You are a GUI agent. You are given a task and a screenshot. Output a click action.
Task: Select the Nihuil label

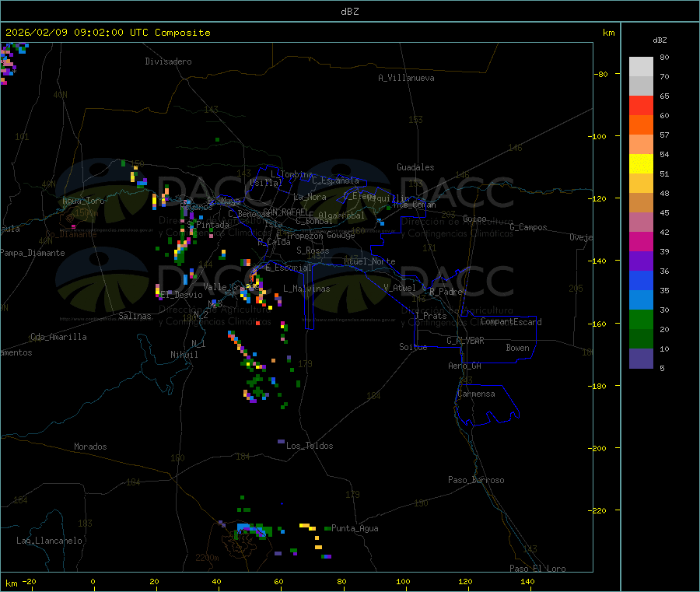coord(184,355)
